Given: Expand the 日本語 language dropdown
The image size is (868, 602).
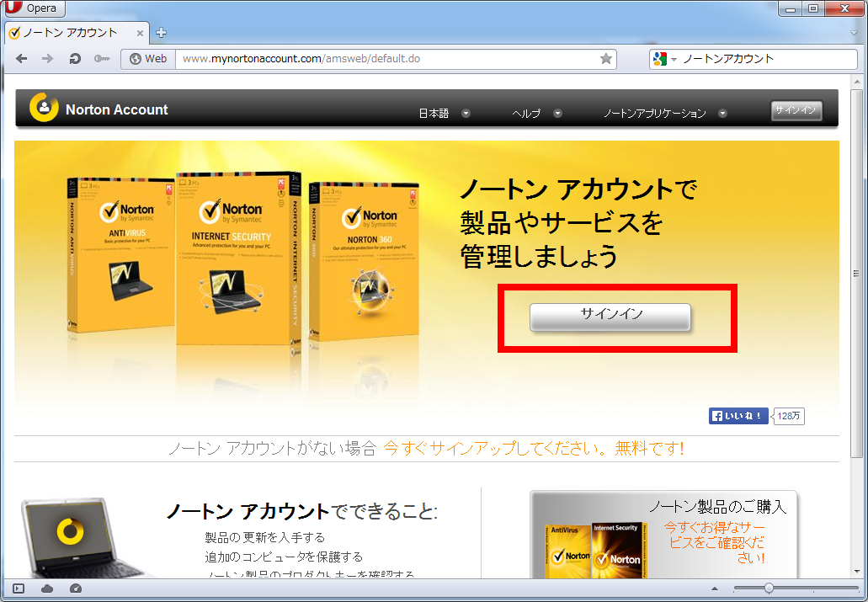Looking at the screenshot, I should point(444,114).
